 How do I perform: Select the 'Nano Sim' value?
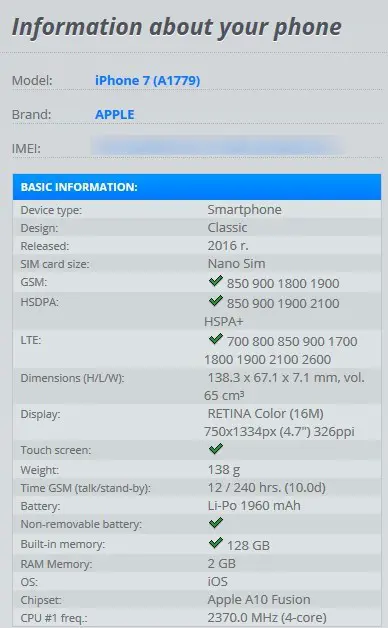[236, 264]
